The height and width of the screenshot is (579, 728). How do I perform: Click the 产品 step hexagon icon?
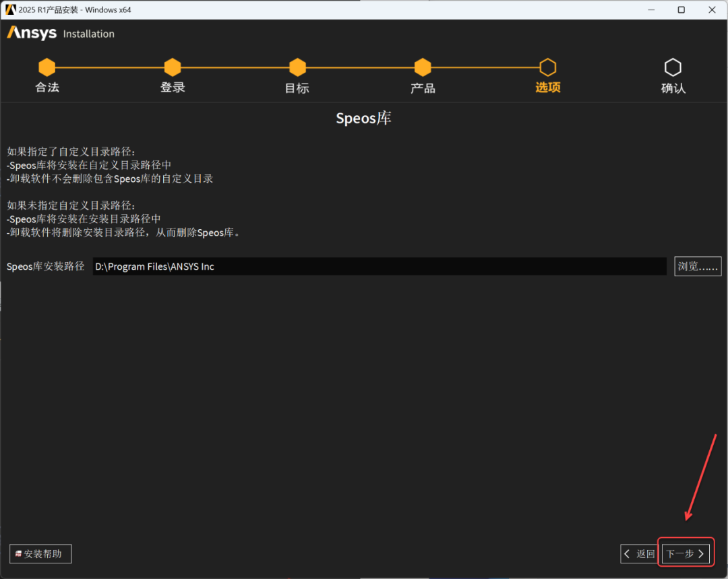pos(423,67)
